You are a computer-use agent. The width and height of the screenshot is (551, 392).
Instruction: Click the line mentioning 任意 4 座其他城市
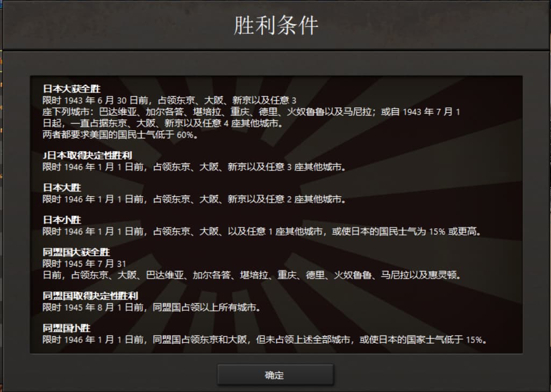coord(163,123)
